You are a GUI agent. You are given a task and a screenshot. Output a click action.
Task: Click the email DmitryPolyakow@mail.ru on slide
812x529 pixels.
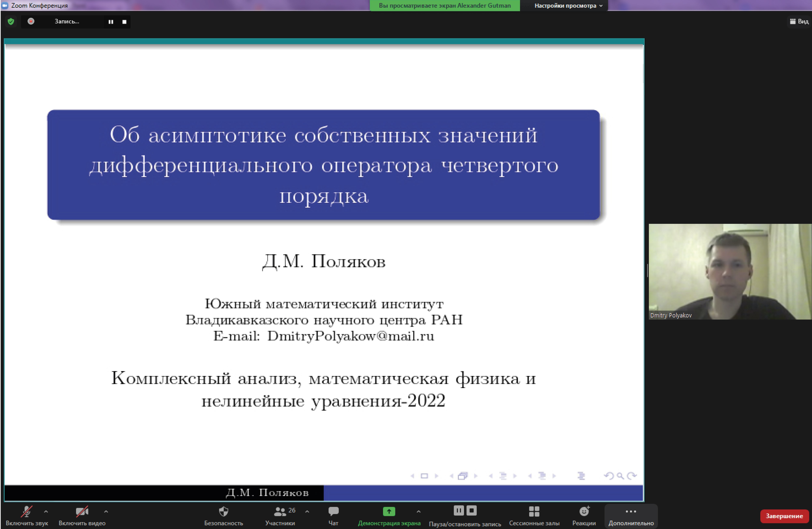coord(351,336)
